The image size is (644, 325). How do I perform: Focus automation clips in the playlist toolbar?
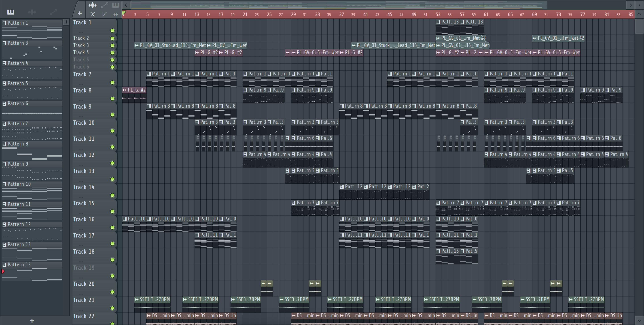click(x=104, y=5)
